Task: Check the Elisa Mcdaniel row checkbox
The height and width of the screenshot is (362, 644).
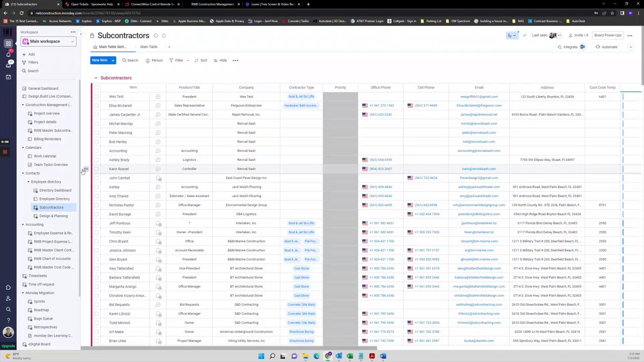Action: tap(96, 106)
